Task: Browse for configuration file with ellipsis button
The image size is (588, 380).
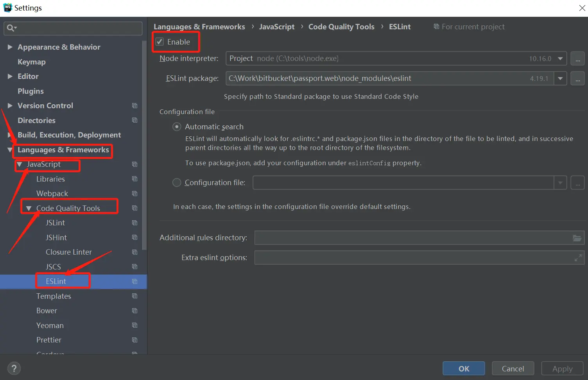Action: pos(577,183)
